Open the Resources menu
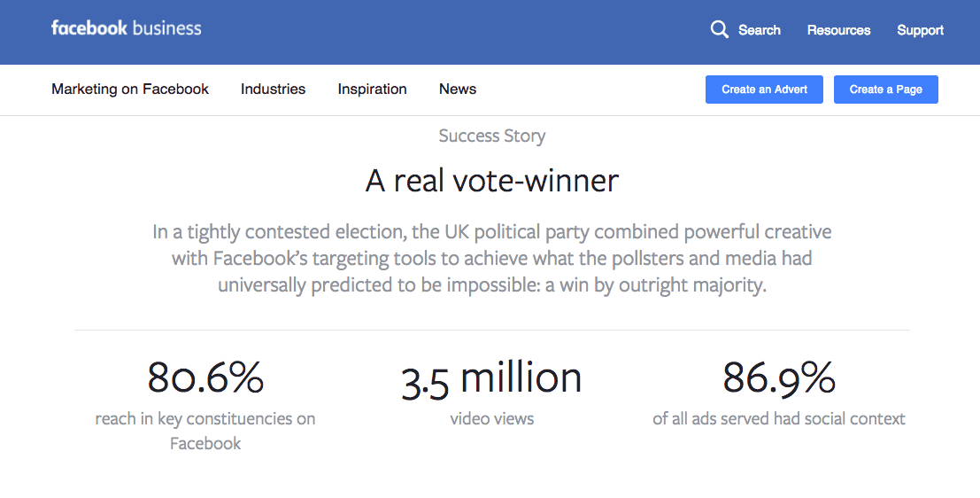 point(838,30)
